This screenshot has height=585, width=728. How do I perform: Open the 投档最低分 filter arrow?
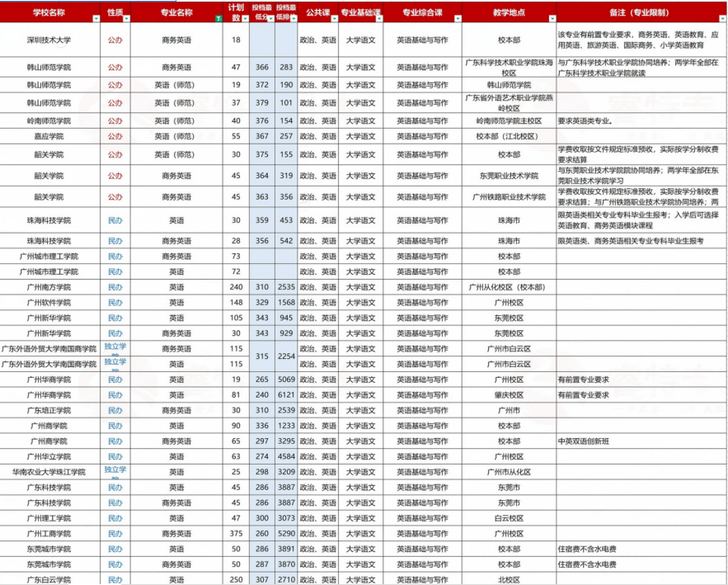tap(270, 17)
